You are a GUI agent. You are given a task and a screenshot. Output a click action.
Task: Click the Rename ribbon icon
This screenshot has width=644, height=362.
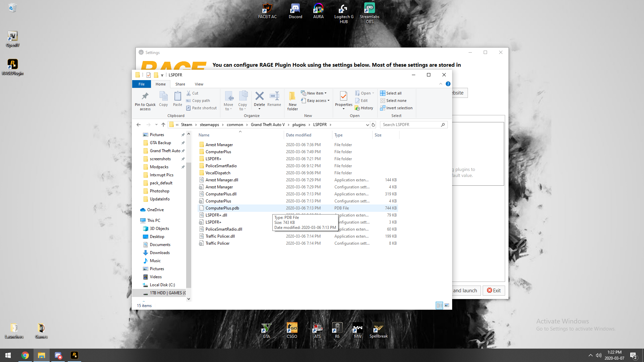[274, 97]
